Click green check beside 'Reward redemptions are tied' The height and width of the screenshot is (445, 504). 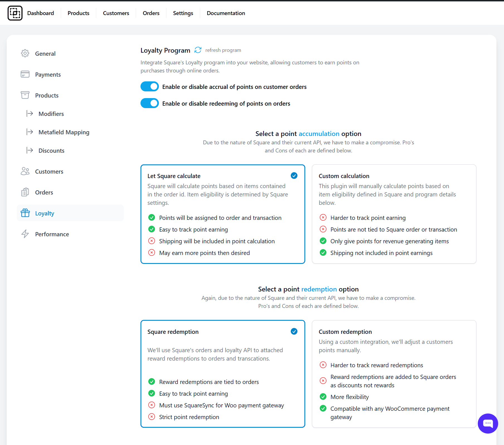click(x=152, y=382)
